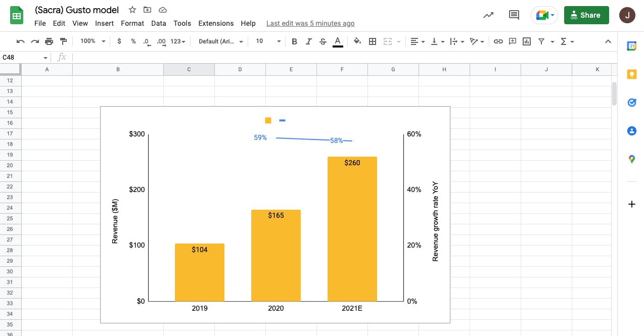Click the plus icon to get add-ons
644x336 pixels.
[631, 204]
